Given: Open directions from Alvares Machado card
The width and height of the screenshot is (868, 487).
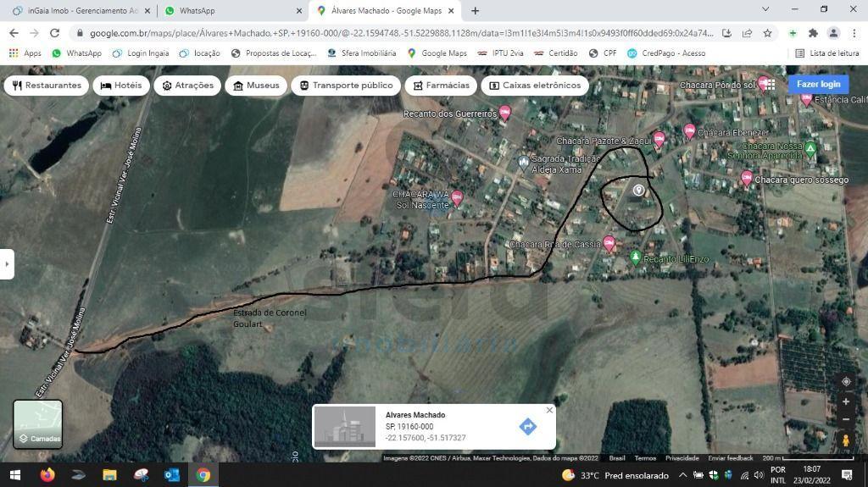Looking at the screenshot, I should [x=527, y=427].
